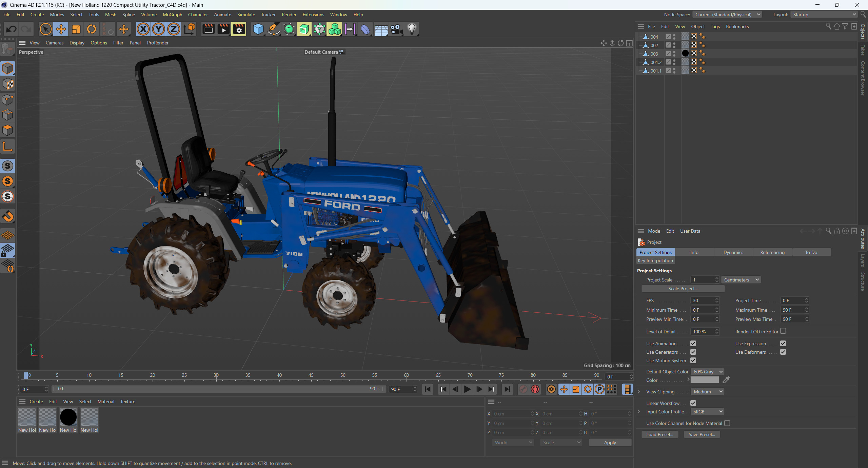This screenshot has height=468, width=868.
Task: Activate the Live Selection tool
Action: tap(45, 29)
